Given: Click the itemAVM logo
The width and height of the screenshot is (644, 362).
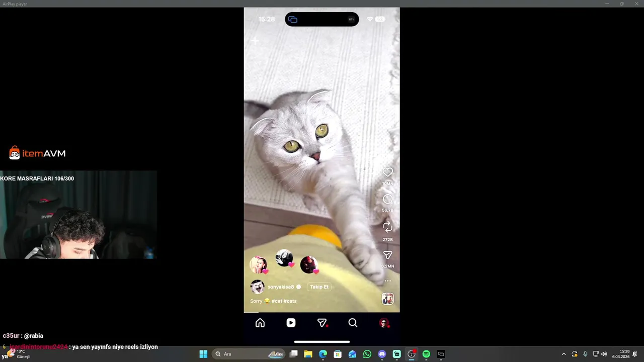Looking at the screenshot, I should point(37,153).
